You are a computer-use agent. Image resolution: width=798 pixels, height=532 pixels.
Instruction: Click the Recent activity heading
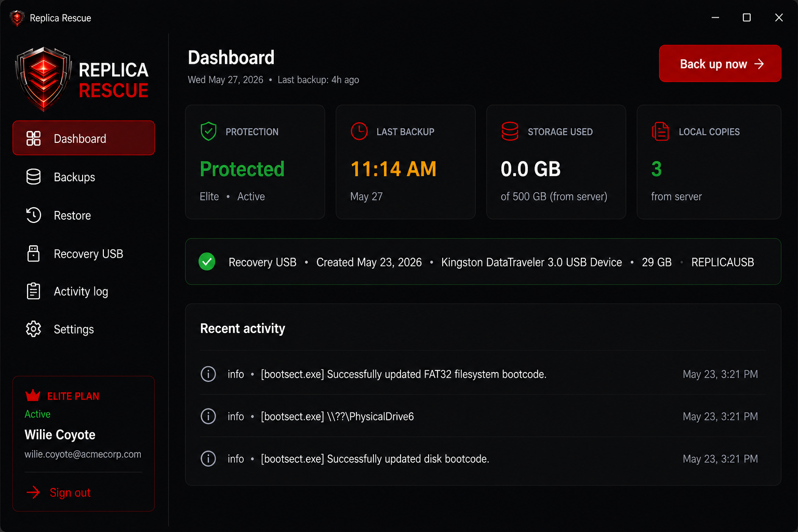pos(243,328)
